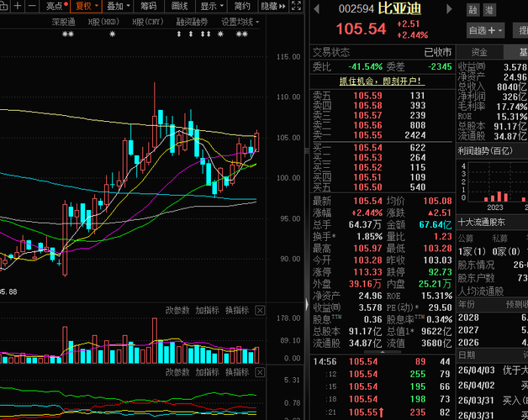
Task: Click the 卖五 price 105.59
Action: pos(367,96)
